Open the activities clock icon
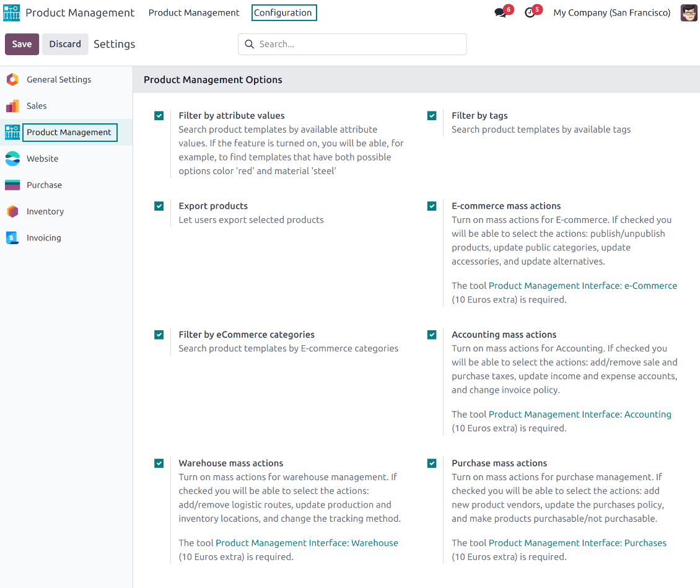 click(530, 13)
